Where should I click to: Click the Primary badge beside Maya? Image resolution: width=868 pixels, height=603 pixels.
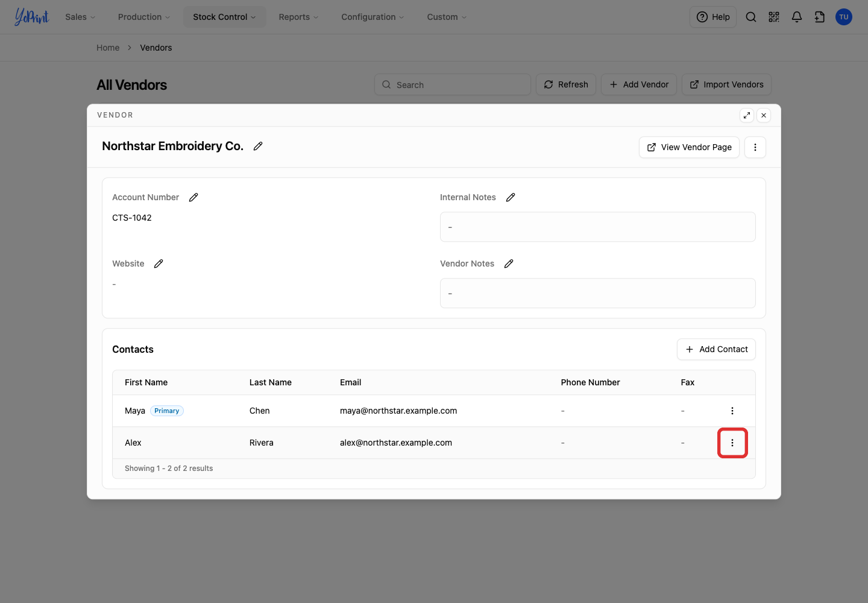click(x=167, y=411)
